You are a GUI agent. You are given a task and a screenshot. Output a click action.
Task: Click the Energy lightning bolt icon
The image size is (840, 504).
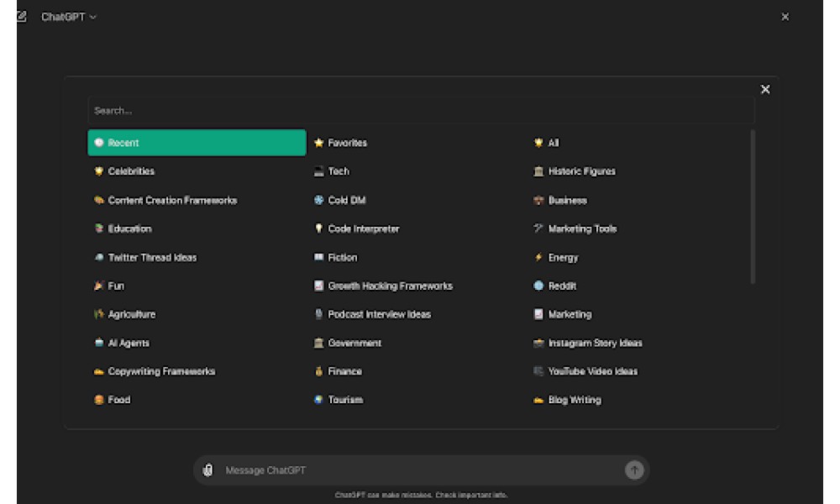click(x=538, y=258)
